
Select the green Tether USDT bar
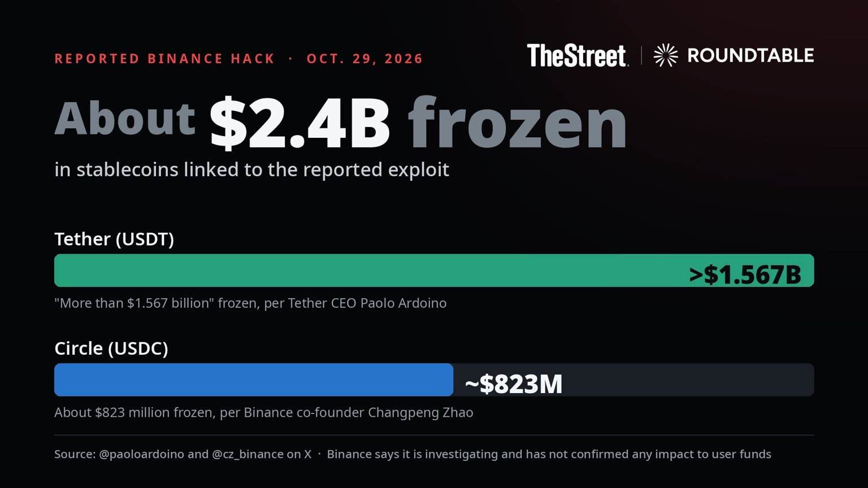[434, 271]
